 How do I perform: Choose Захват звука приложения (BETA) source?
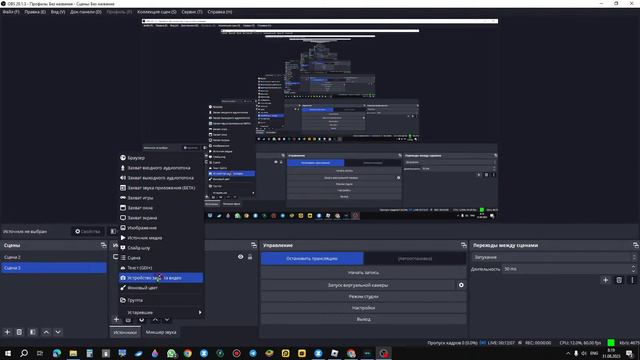click(x=161, y=188)
